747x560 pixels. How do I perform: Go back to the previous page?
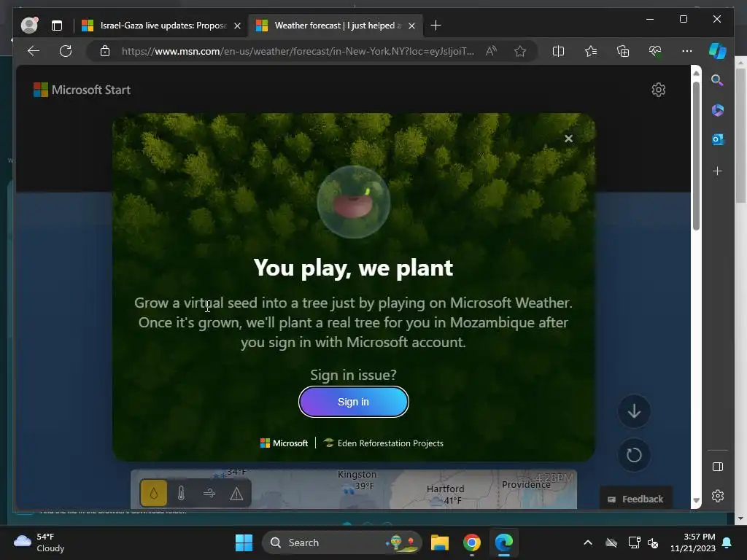point(34,51)
